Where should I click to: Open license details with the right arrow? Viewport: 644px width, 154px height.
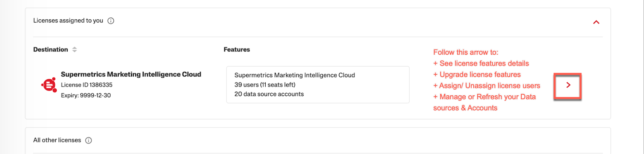point(568,85)
